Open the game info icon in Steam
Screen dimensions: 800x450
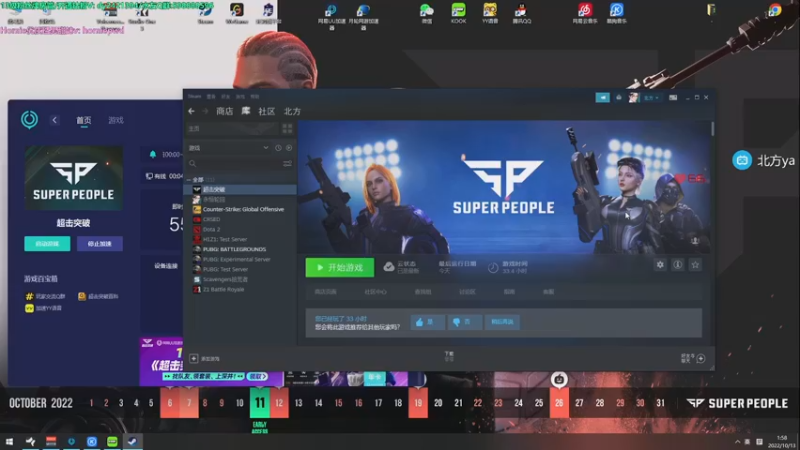(x=678, y=265)
